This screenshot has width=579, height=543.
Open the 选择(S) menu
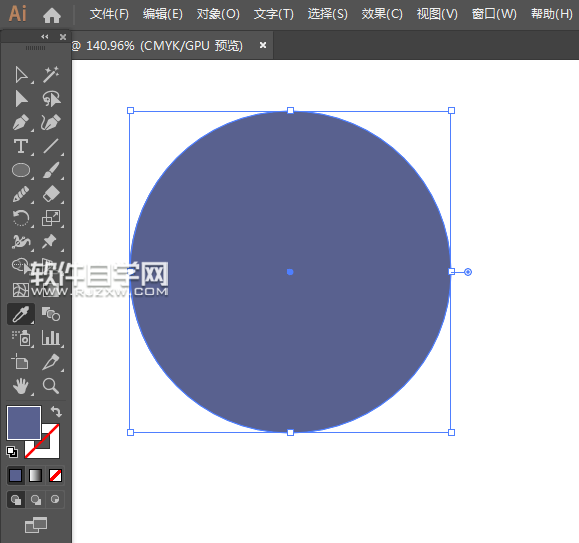coord(328,14)
